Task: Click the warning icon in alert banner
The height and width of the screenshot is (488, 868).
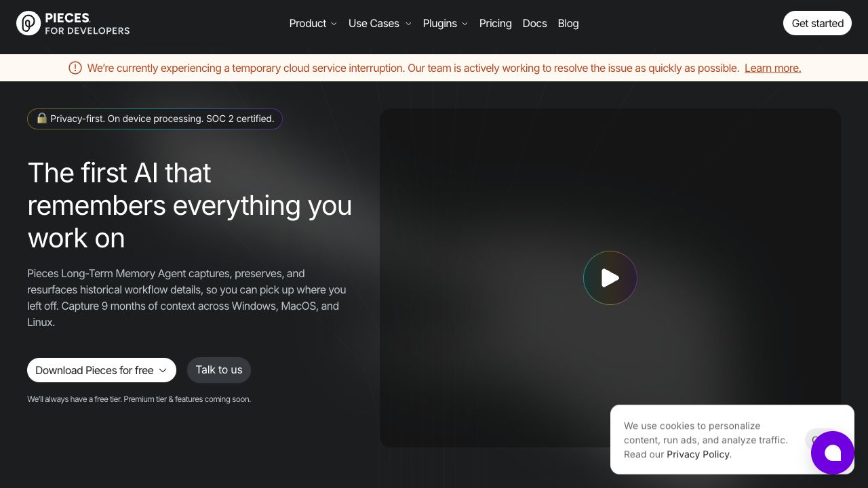Action: (x=75, y=68)
